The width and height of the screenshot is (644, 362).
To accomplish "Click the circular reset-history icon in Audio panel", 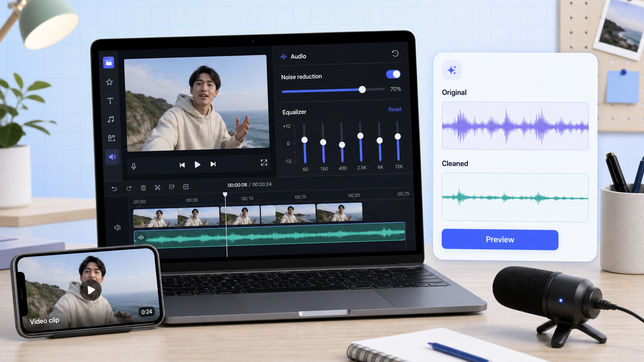I will [395, 53].
